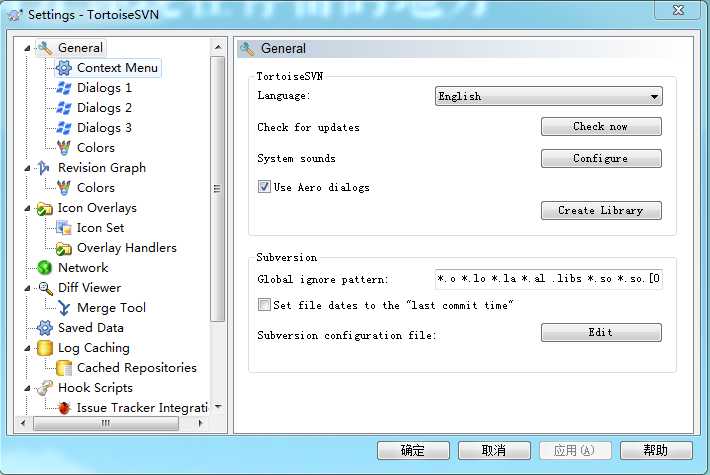Select the Overlay Handlers tree text
The image size is (710, 475).
pyautogui.click(x=127, y=248)
